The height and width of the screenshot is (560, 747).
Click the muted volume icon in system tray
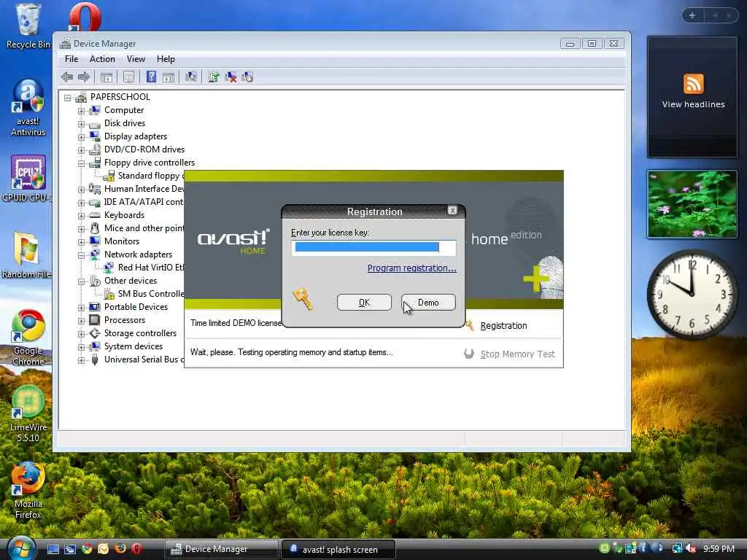[x=692, y=548]
